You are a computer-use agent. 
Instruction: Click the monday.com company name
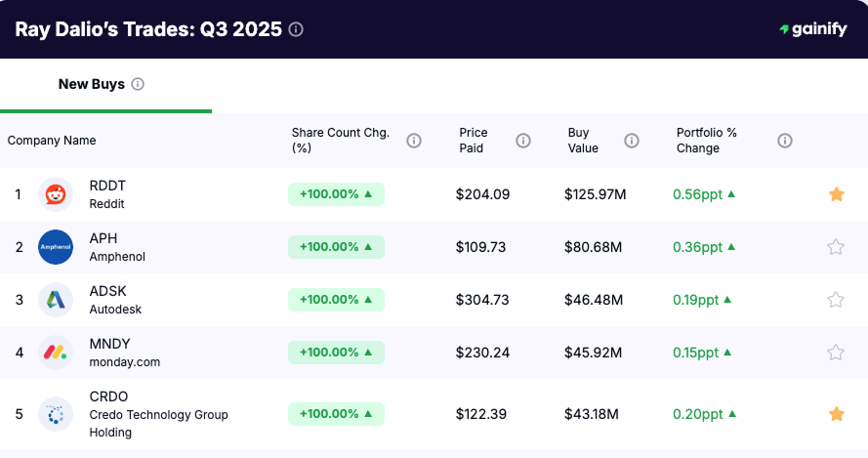[x=125, y=362]
